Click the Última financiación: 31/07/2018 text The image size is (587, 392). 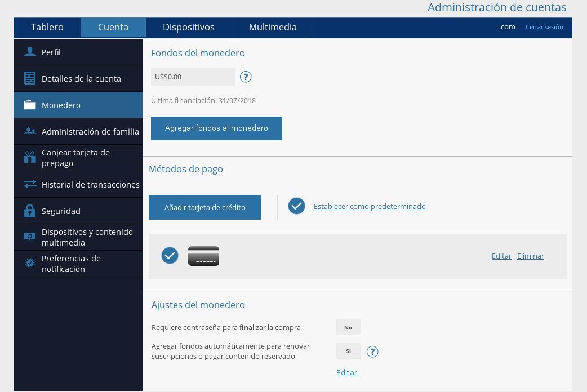(x=203, y=100)
